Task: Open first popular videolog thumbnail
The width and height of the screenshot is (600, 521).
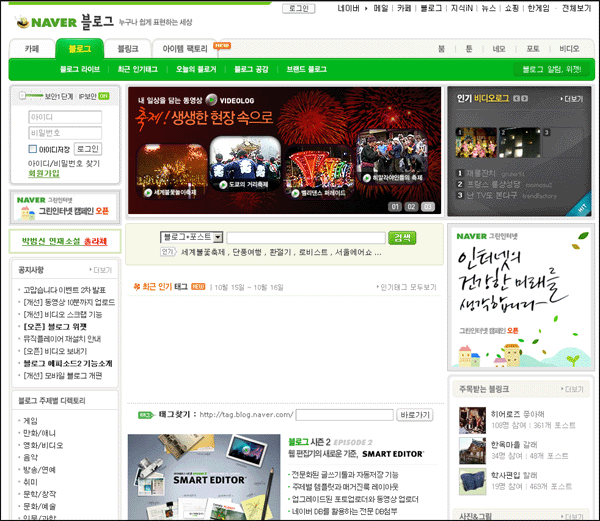Action: (476, 143)
